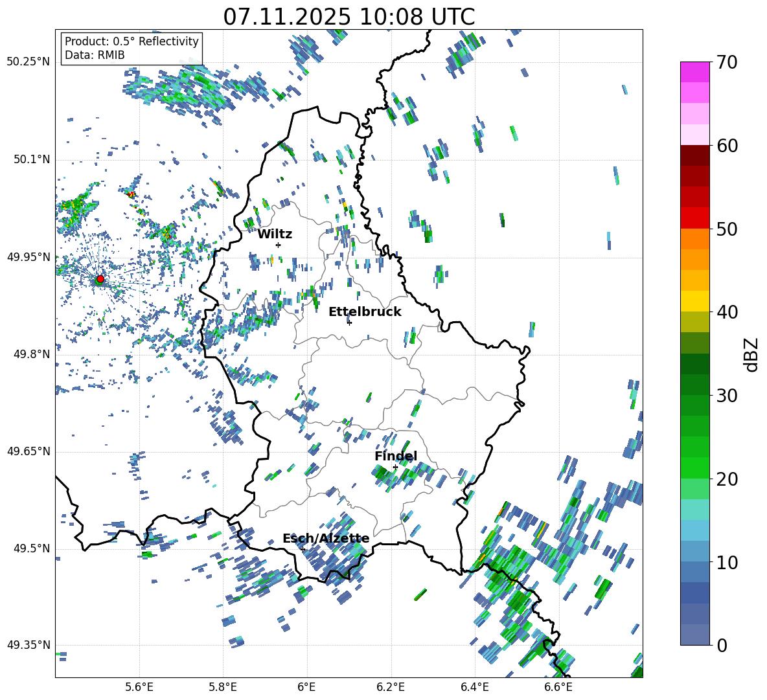
Task: Click the Ettelbruck city label
Action: [x=365, y=312]
